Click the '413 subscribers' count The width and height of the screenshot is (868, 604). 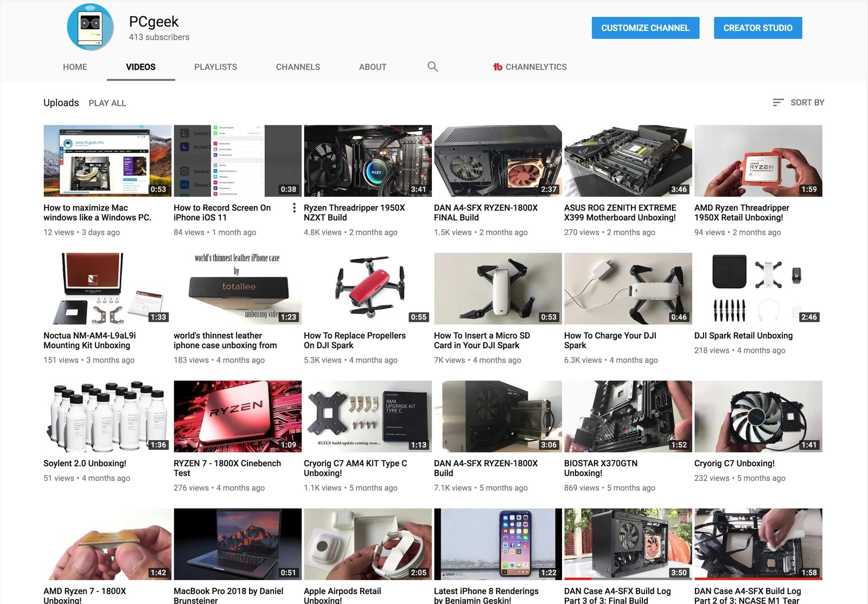click(159, 37)
